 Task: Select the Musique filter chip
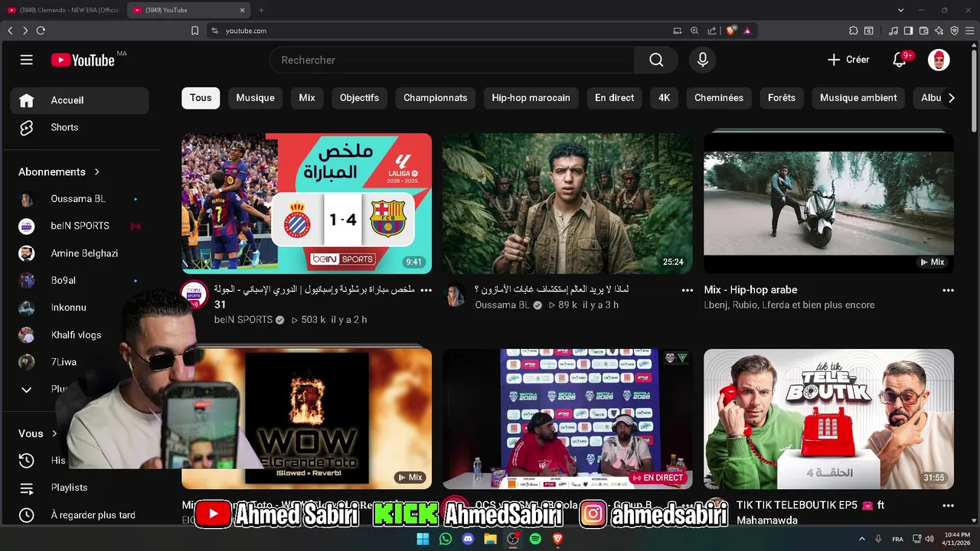tap(255, 98)
